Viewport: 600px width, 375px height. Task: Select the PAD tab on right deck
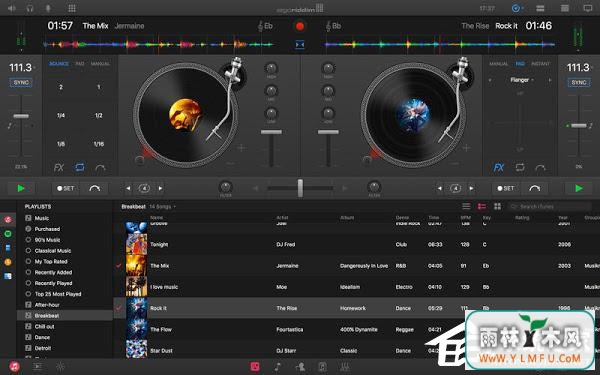[x=520, y=64]
